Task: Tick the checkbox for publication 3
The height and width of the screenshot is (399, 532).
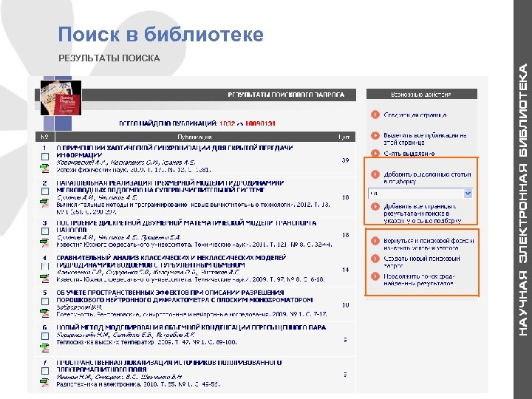Action: coord(45,231)
